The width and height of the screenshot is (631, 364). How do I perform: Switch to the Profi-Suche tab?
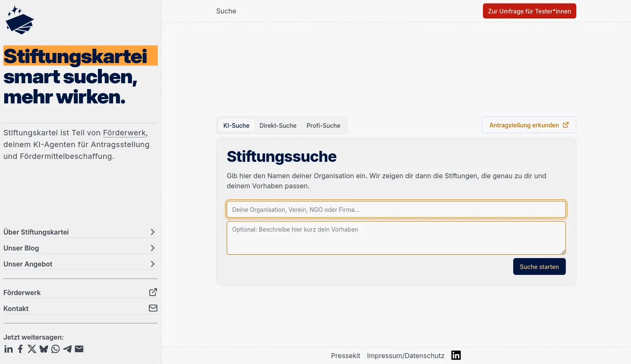[x=323, y=126]
